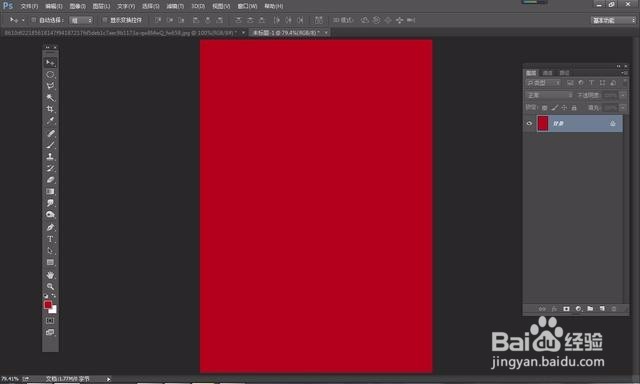This screenshot has height=384, width=640.
Task: Select the Smudge tool
Action: click(x=50, y=203)
